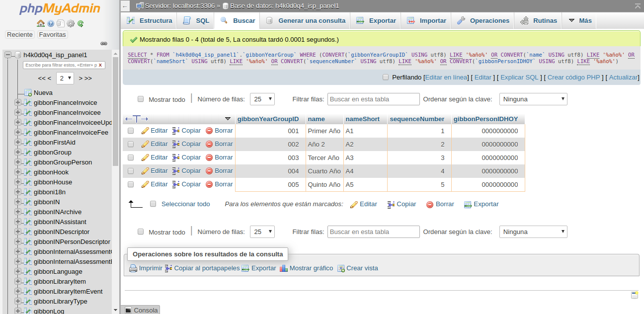644x314 pixels.
Task: Click collapse arrow button beside Servidor breadcrumb
Action: click(126, 6)
